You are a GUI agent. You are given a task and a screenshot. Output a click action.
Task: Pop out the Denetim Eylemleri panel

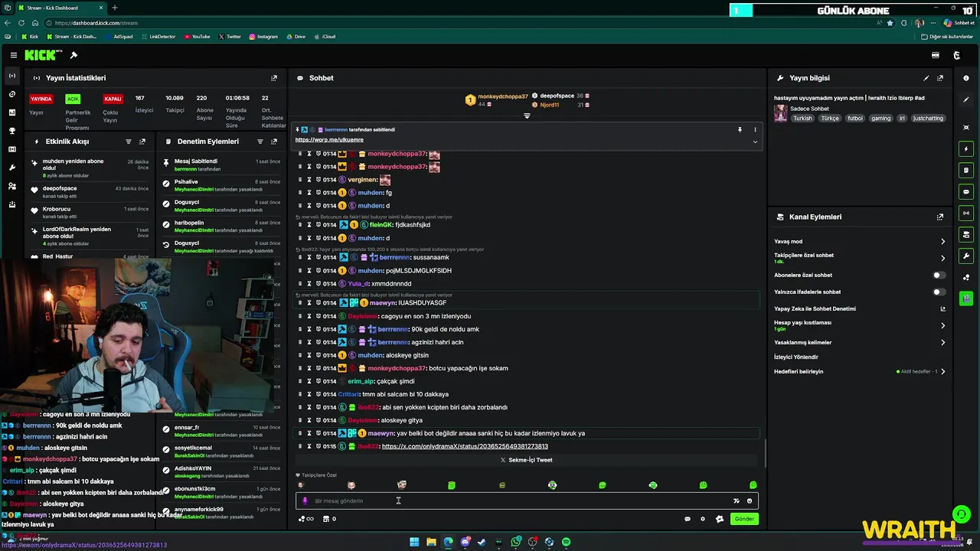[x=274, y=142]
